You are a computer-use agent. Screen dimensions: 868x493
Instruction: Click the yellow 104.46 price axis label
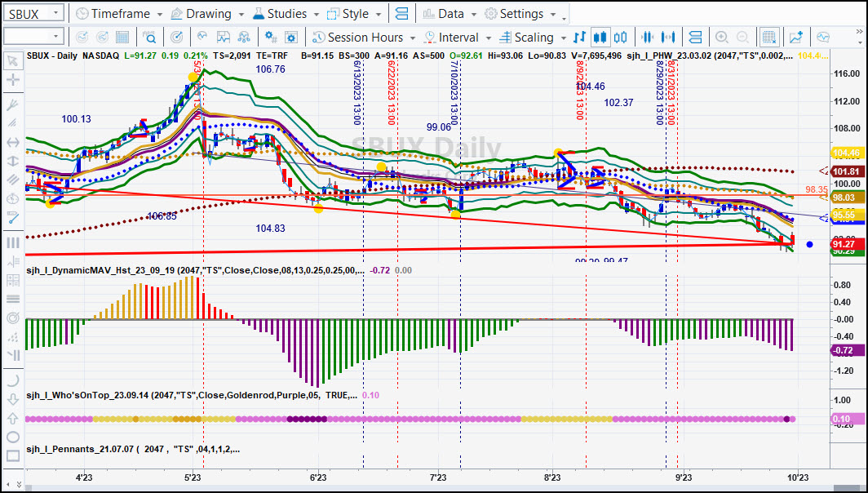coord(847,153)
